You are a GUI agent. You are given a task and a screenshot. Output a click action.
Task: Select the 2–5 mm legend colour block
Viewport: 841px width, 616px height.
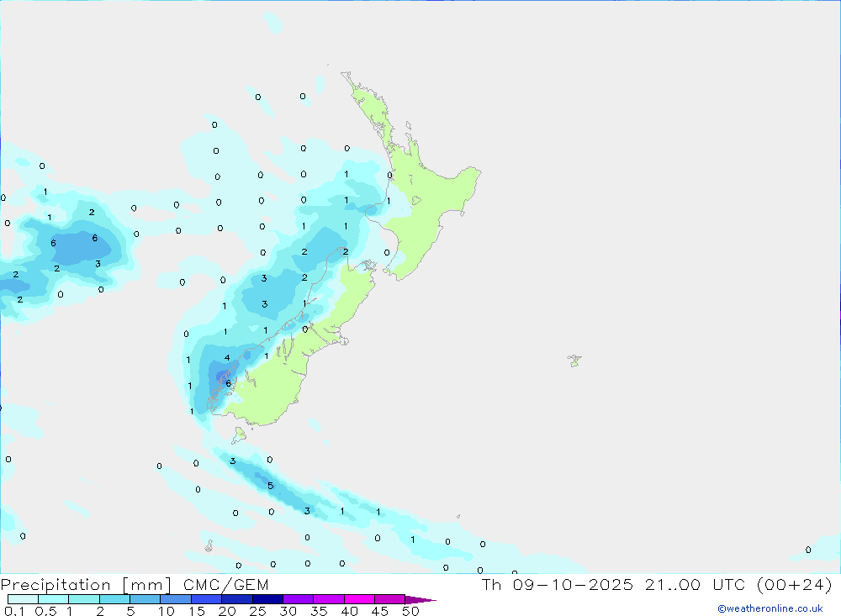point(114,599)
